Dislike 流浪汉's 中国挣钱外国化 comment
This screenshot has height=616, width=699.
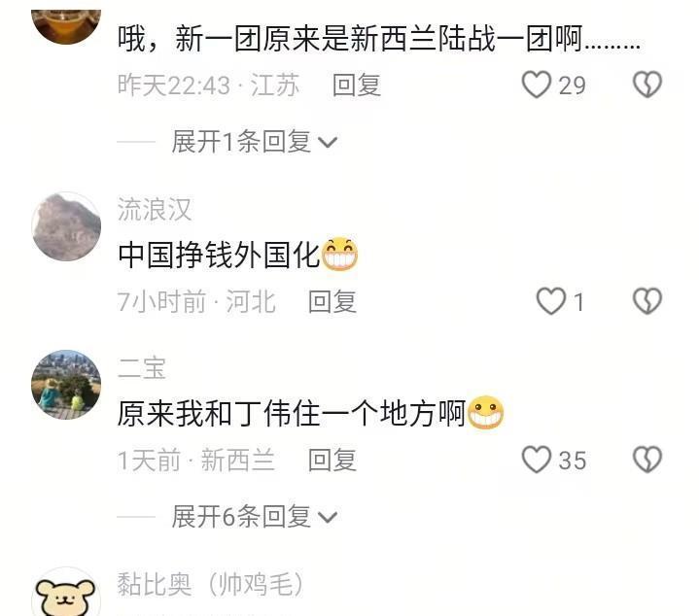(647, 301)
